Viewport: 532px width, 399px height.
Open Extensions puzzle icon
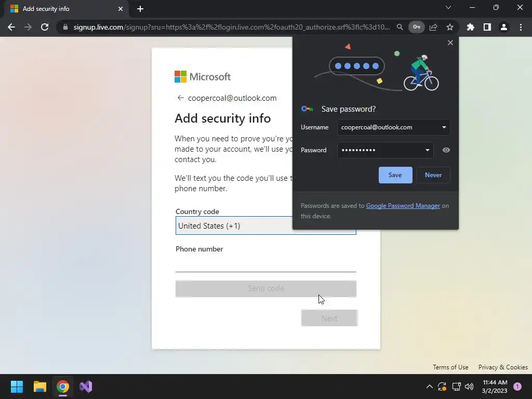tap(471, 27)
